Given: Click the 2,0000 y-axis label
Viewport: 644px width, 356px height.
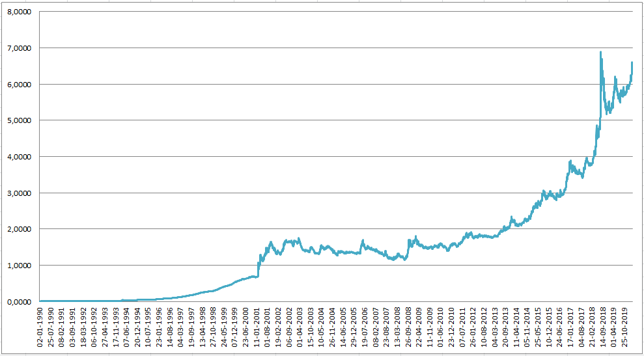Looking at the screenshot, I should [18, 228].
